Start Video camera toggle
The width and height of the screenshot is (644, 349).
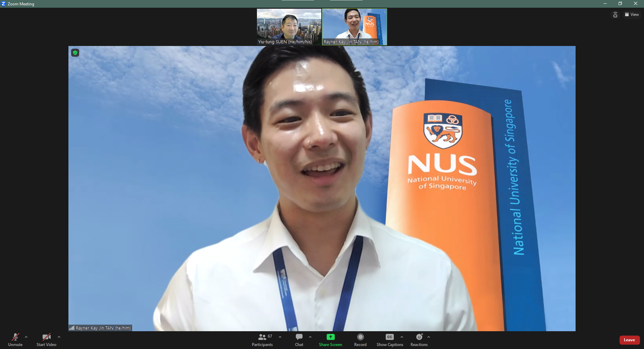coord(46,340)
